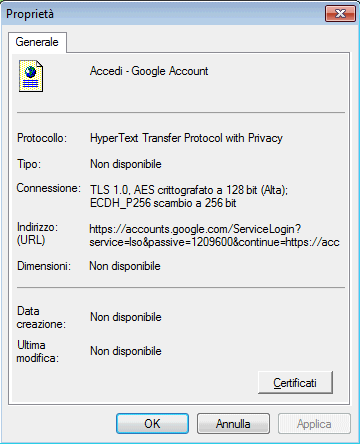Screen dimensions: 360x444
Task: Click the "Protocollo:" label
Action: click(42, 138)
